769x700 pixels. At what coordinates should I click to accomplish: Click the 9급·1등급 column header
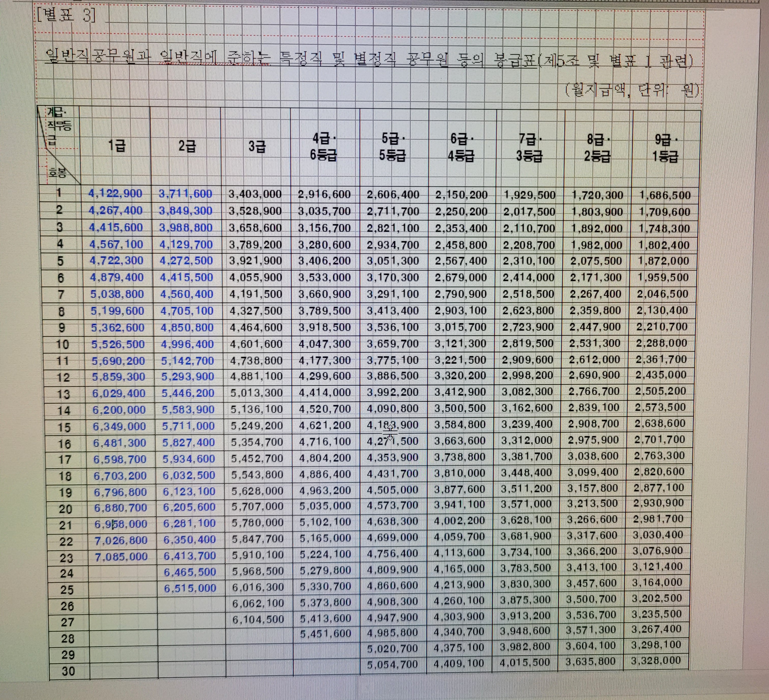[666, 148]
